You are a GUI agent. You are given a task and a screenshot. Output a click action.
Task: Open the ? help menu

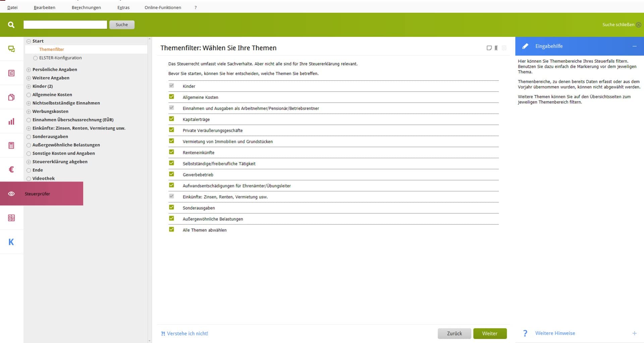click(196, 7)
